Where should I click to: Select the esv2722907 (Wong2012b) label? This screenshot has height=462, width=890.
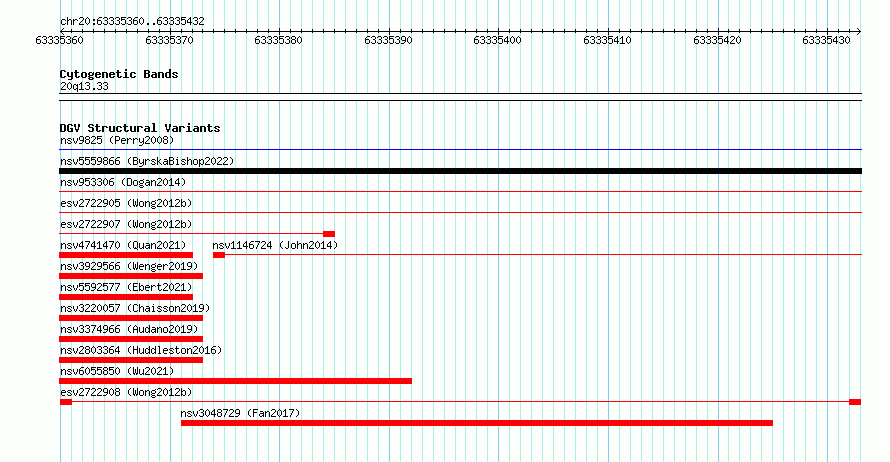click(126, 224)
